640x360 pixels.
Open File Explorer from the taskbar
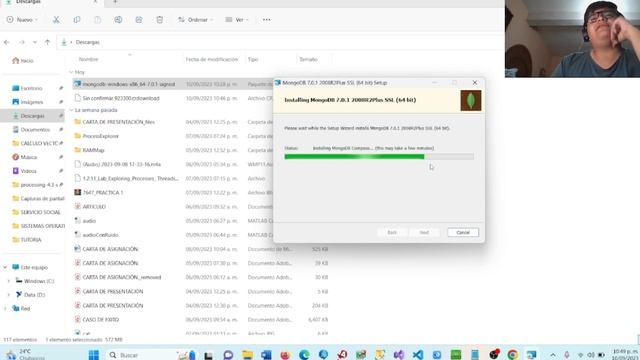[x=247, y=355]
